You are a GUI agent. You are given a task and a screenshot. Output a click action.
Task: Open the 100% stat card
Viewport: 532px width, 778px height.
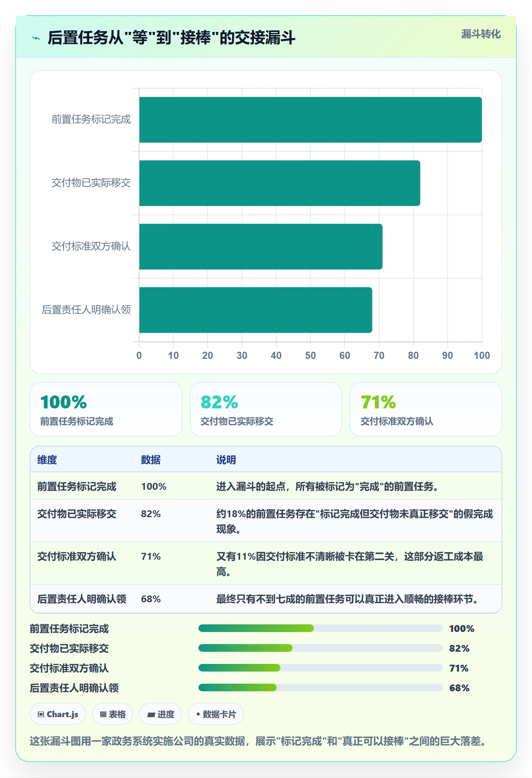point(106,409)
